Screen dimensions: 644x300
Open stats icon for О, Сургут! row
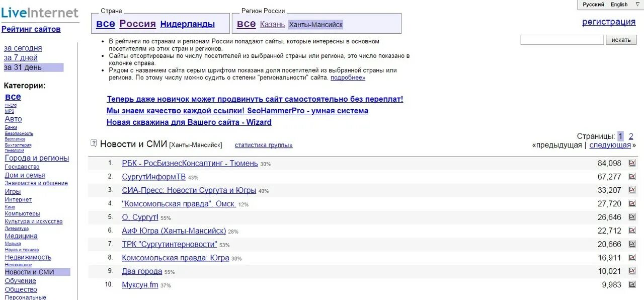[632, 217]
